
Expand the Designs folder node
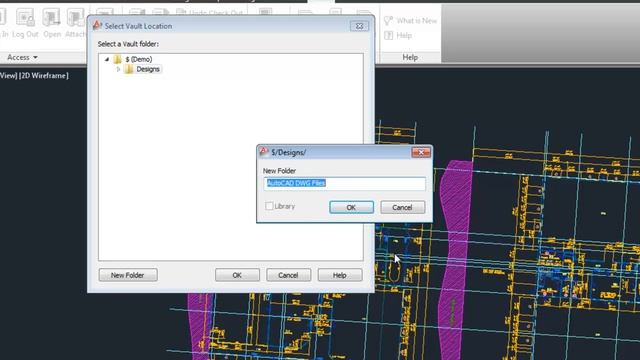click(x=118, y=69)
